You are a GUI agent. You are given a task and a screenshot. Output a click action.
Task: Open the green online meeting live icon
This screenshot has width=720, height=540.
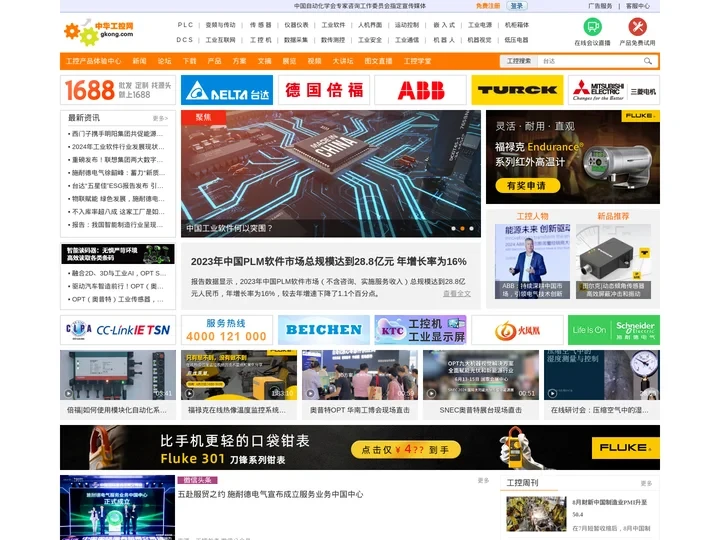point(592,27)
